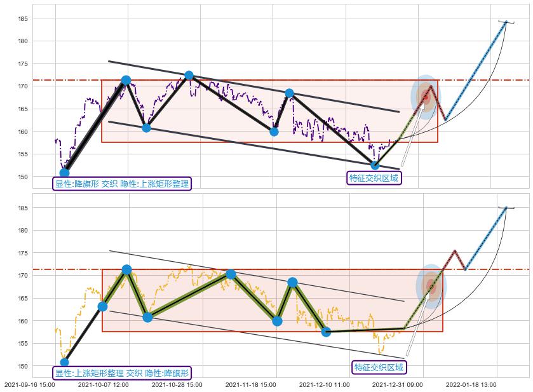This screenshot has width=533, height=392.
Task: Click the top chart's '显性:降旗形 交织 隐性:上涨矩形整理' label
Action: [122, 184]
